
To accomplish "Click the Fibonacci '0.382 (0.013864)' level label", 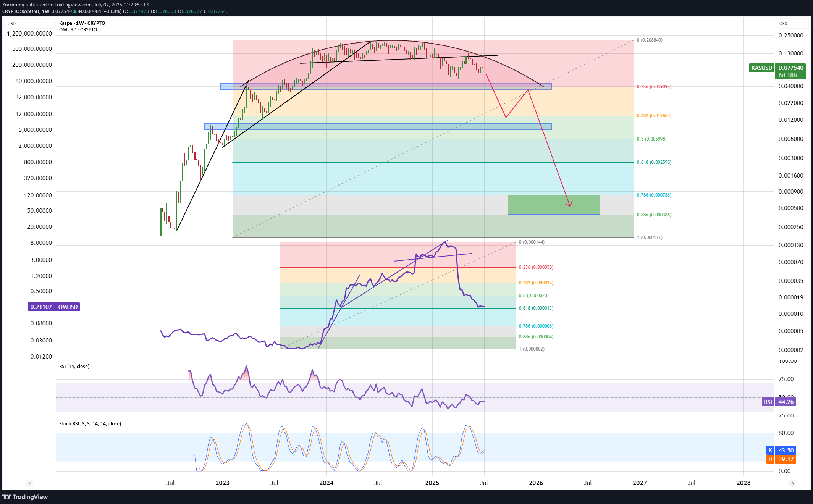I will (654, 116).
